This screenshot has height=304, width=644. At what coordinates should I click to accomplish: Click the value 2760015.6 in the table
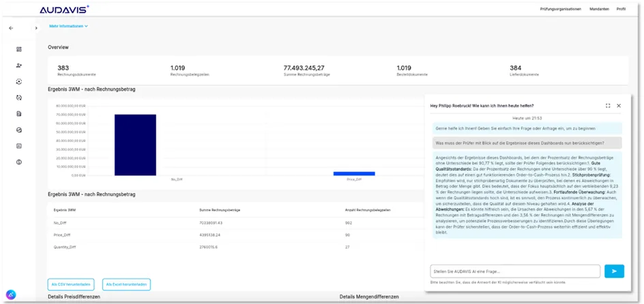click(x=209, y=247)
